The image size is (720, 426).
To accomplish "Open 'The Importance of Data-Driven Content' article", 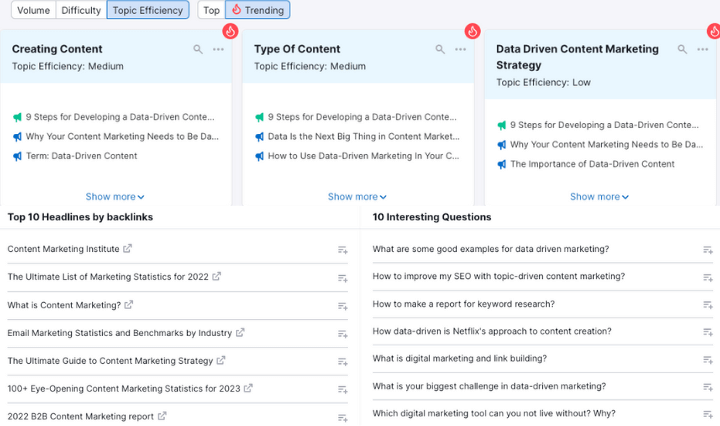I will pos(592,164).
